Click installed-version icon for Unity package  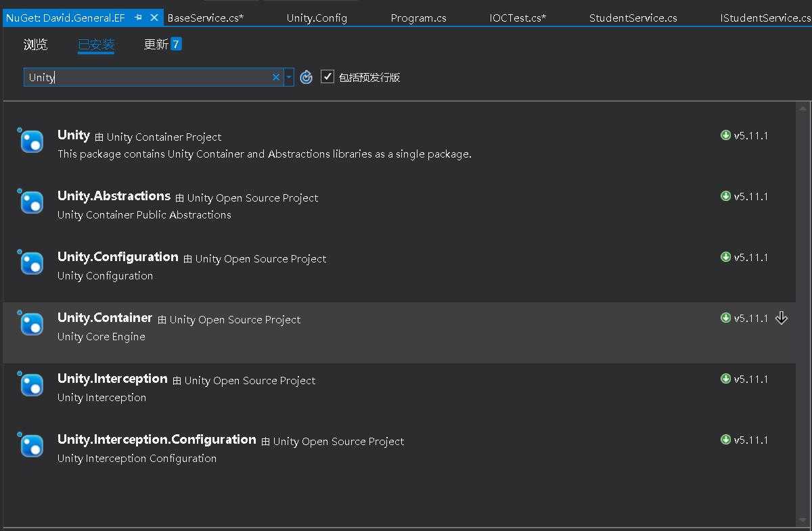(x=725, y=135)
